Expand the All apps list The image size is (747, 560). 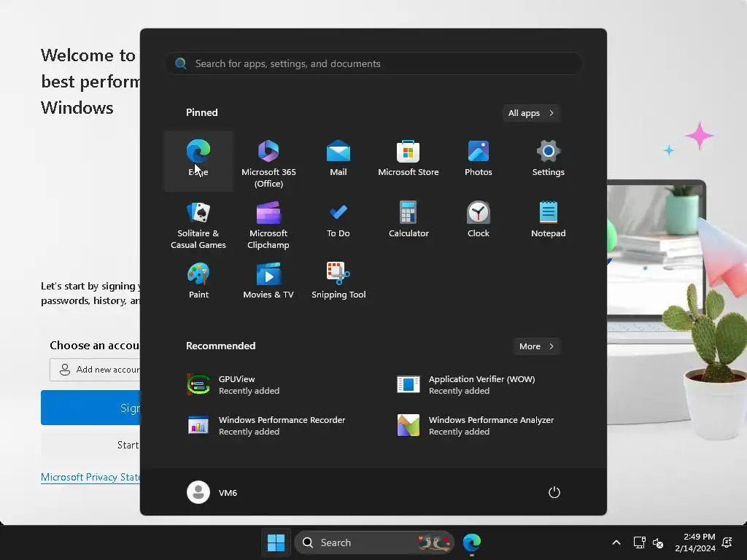click(x=531, y=113)
